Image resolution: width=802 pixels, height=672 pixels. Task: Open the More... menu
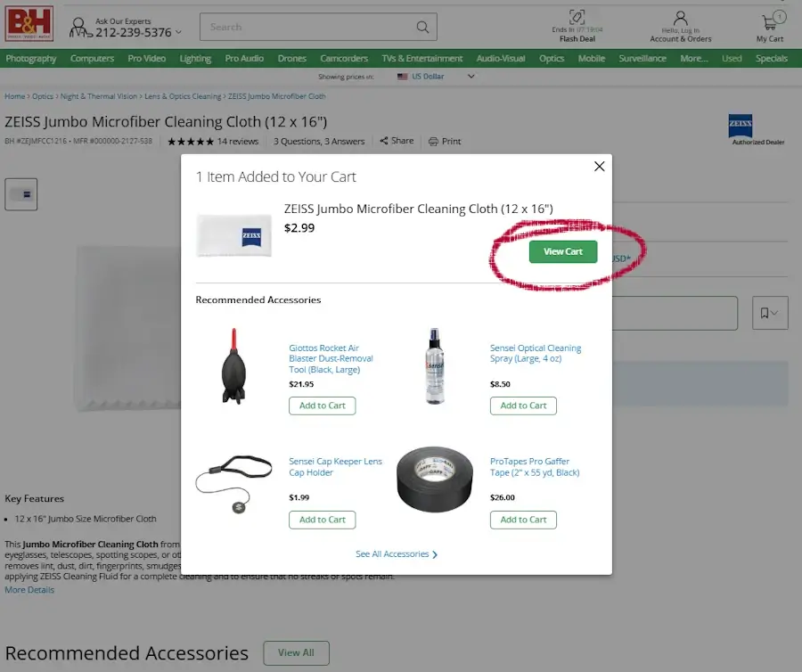pyautogui.click(x=694, y=58)
